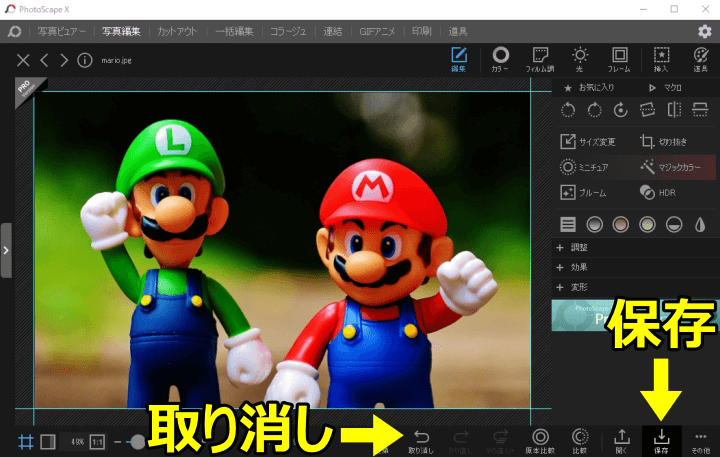Click the third circle filter icon

[x=647, y=224]
